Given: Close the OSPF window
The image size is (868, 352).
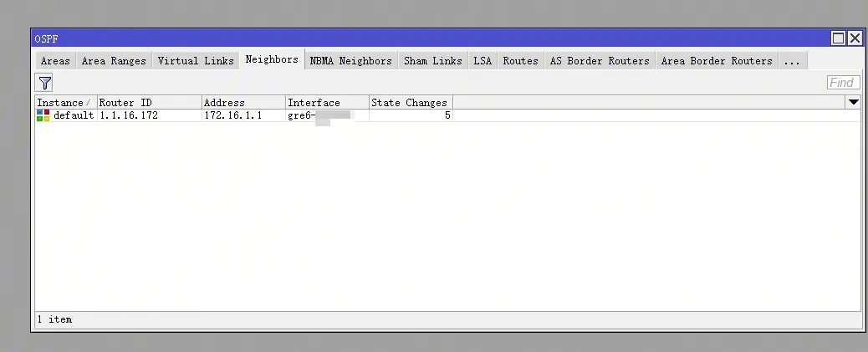Looking at the screenshot, I should coord(854,38).
